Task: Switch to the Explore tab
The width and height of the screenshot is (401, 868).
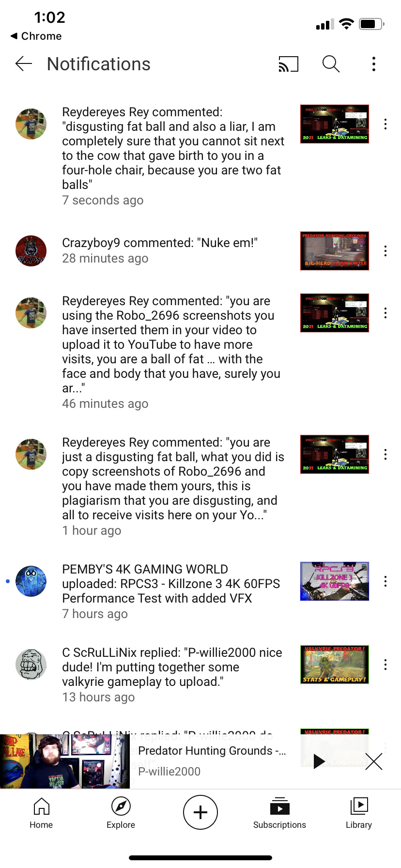Action: [121, 813]
